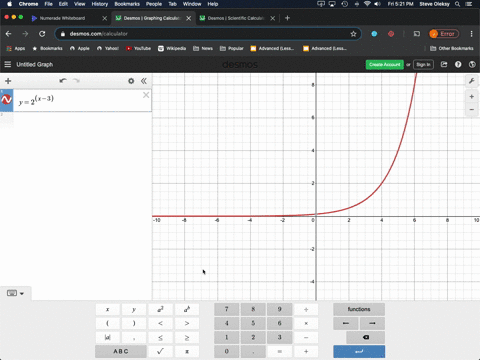Open expression list settings gear
Screen dimensions: 480x360
click(131, 81)
